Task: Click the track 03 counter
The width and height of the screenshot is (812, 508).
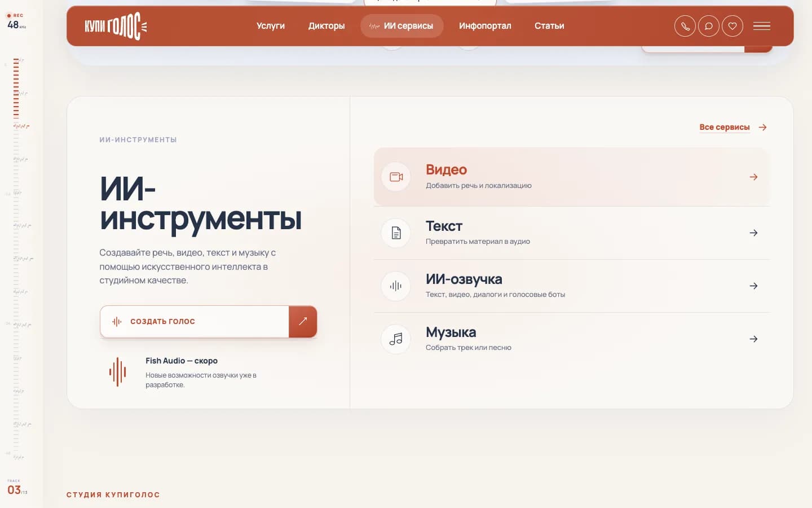Action: 17,489
